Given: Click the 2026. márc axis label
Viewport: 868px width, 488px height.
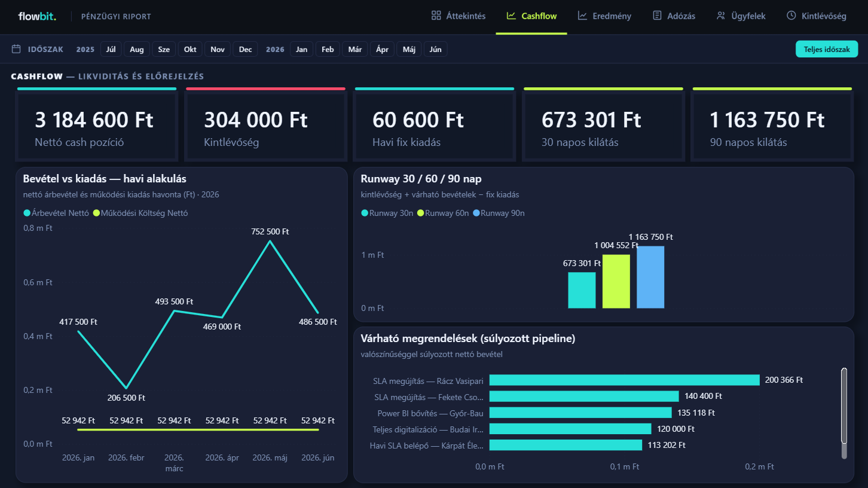Looking at the screenshot, I should pos(174,463).
